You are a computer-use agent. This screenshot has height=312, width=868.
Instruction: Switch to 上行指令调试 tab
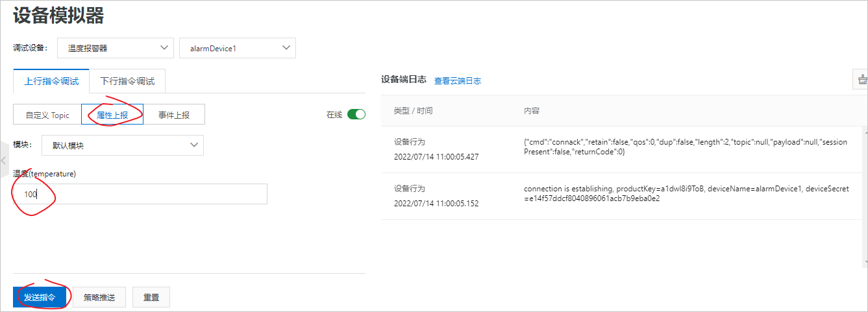[x=51, y=81]
